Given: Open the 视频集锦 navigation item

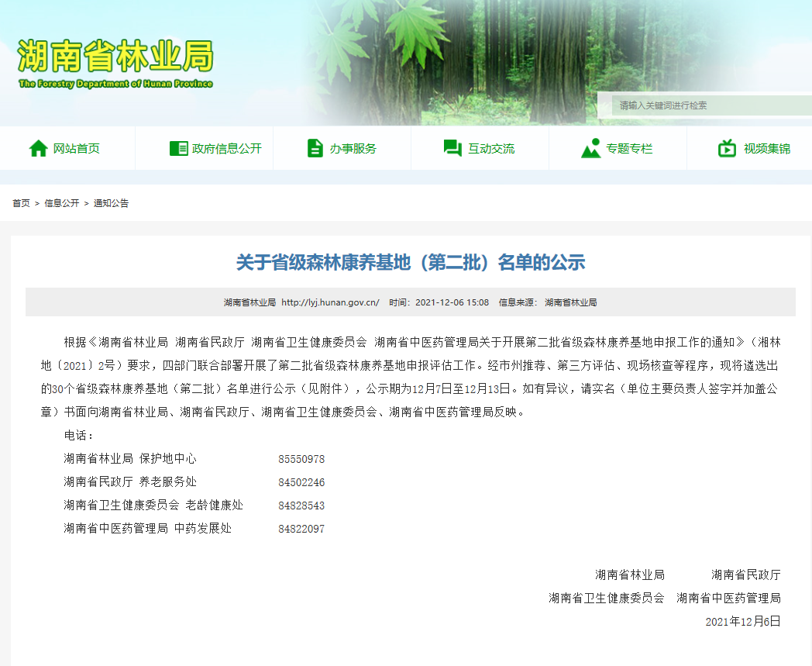Looking at the screenshot, I should [767, 149].
